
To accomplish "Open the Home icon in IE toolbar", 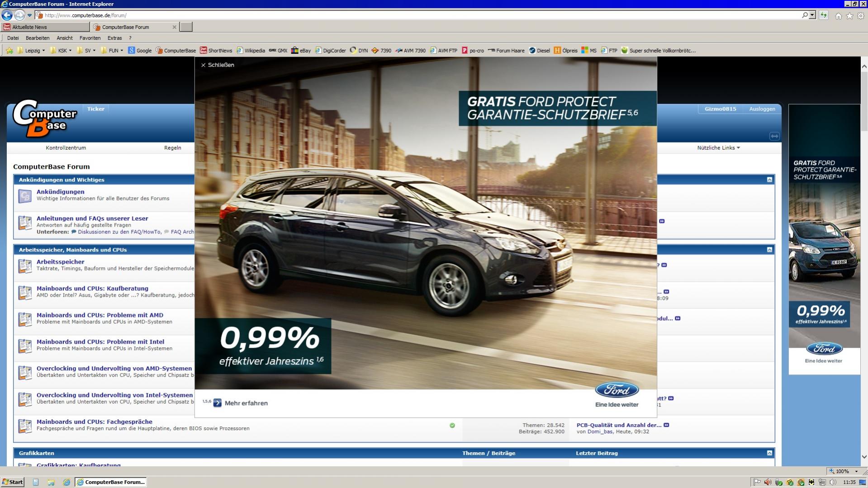I will 838,16.
